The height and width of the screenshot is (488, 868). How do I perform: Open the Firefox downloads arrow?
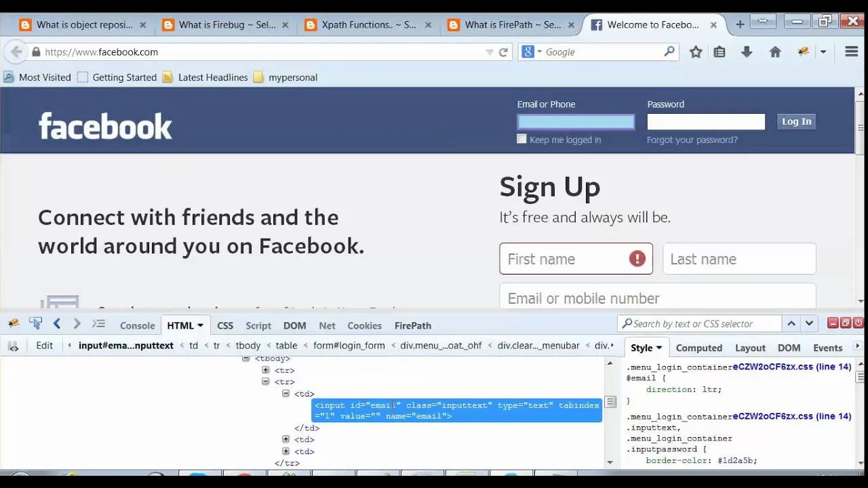coord(747,52)
